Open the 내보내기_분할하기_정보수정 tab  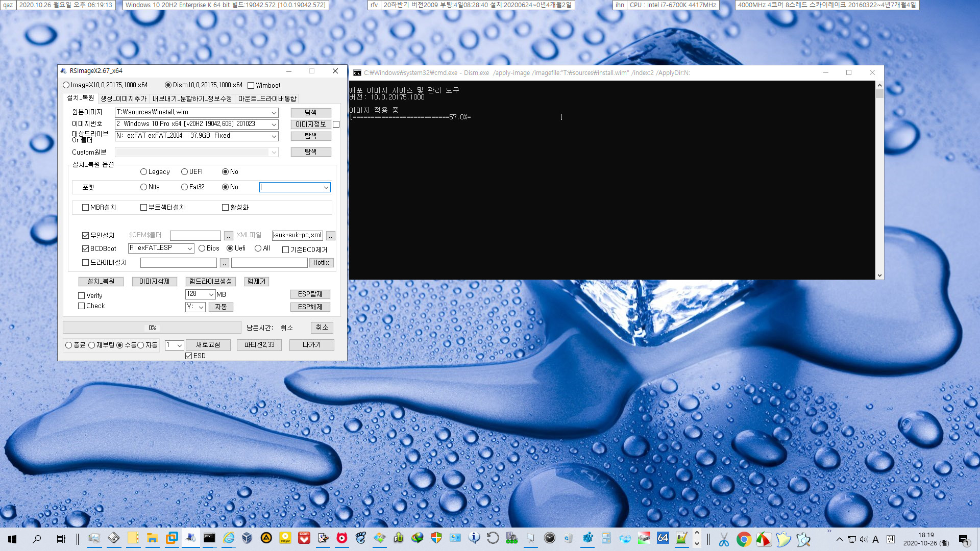click(192, 98)
